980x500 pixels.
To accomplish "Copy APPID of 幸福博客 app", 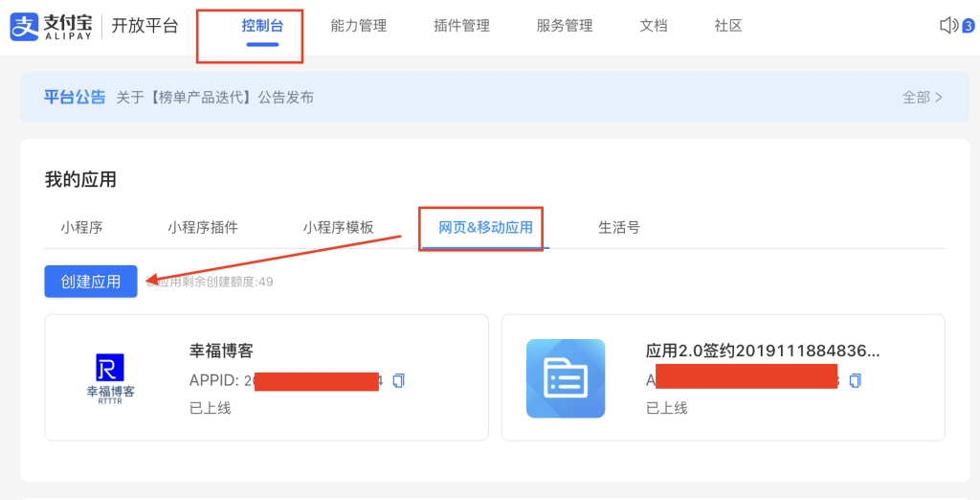I will 399,380.
